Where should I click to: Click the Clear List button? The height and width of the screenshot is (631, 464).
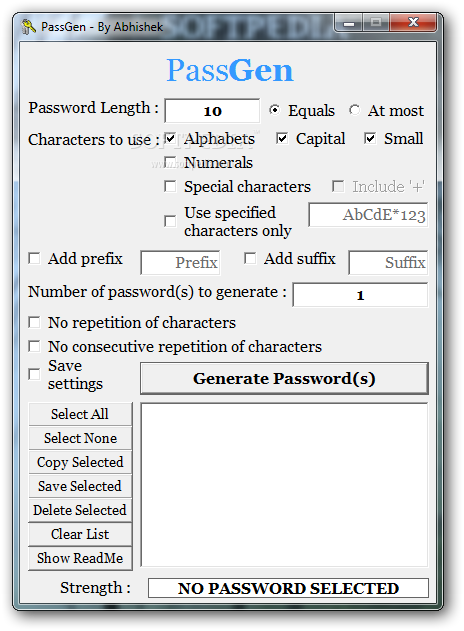pyautogui.click(x=80, y=534)
